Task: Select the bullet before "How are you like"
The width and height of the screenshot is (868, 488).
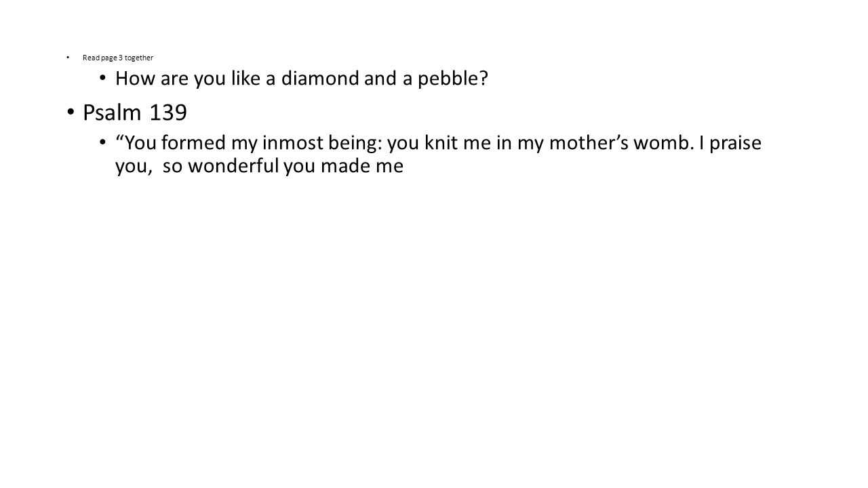Action: 102,78
